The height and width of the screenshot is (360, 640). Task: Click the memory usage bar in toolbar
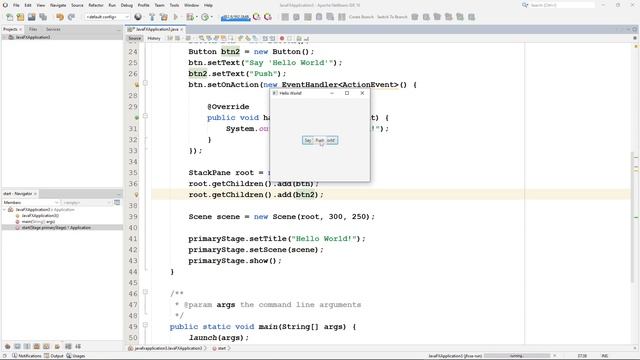(236, 17)
